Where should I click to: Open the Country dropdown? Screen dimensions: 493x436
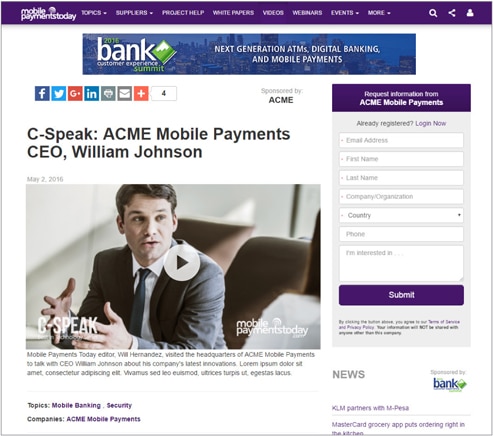pyautogui.click(x=401, y=215)
